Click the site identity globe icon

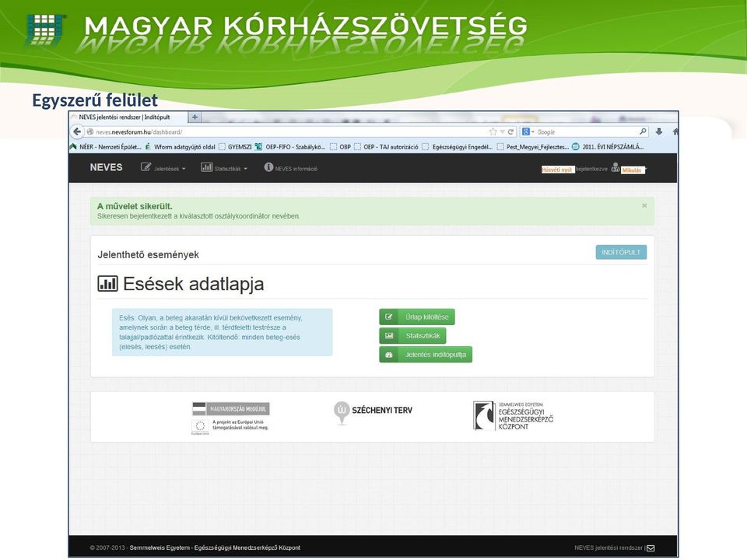point(90,132)
